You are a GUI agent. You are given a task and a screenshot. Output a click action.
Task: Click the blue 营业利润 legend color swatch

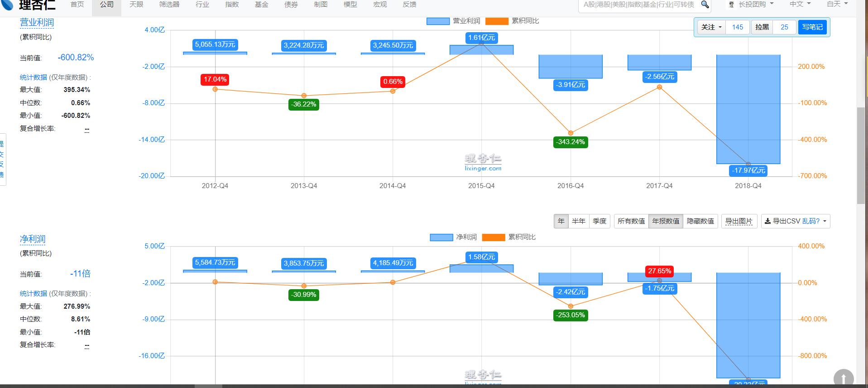click(x=438, y=21)
